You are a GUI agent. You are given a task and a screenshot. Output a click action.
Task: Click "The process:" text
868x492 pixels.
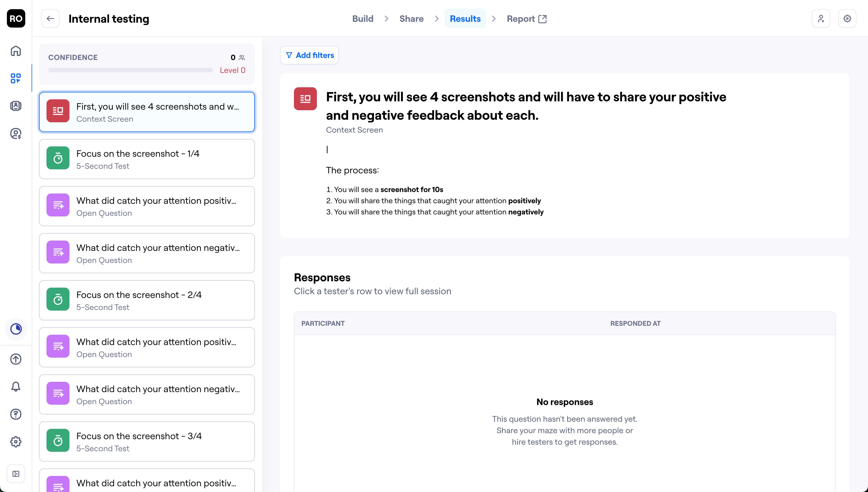352,170
